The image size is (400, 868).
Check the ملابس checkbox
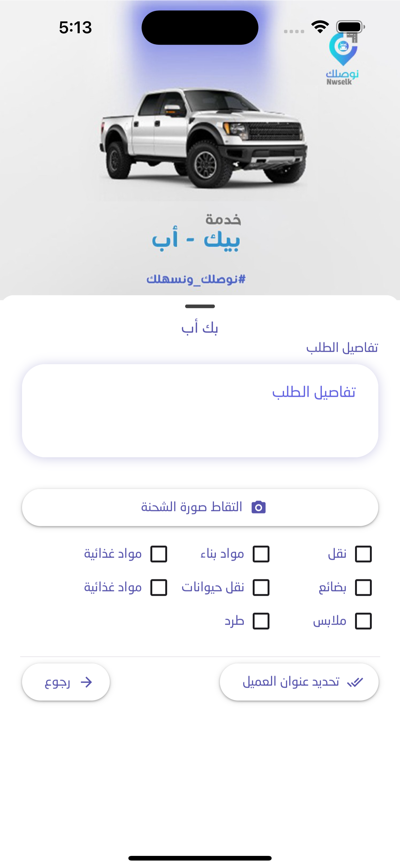363,621
